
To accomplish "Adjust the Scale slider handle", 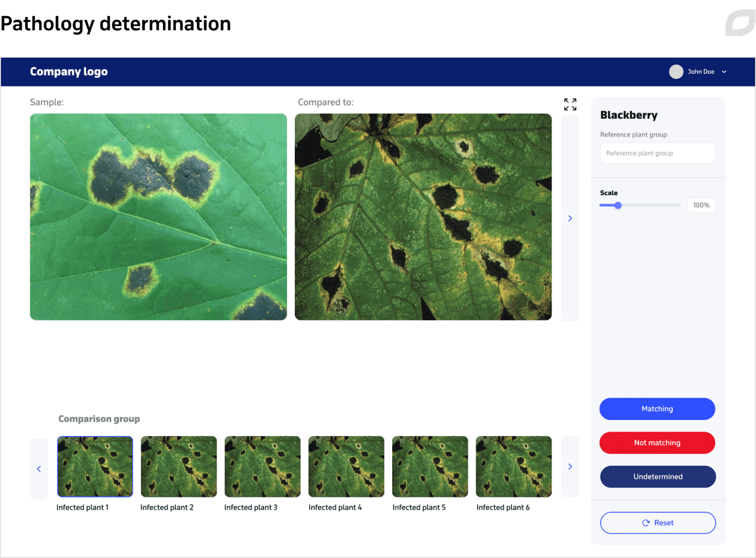I will tap(618, 205).
